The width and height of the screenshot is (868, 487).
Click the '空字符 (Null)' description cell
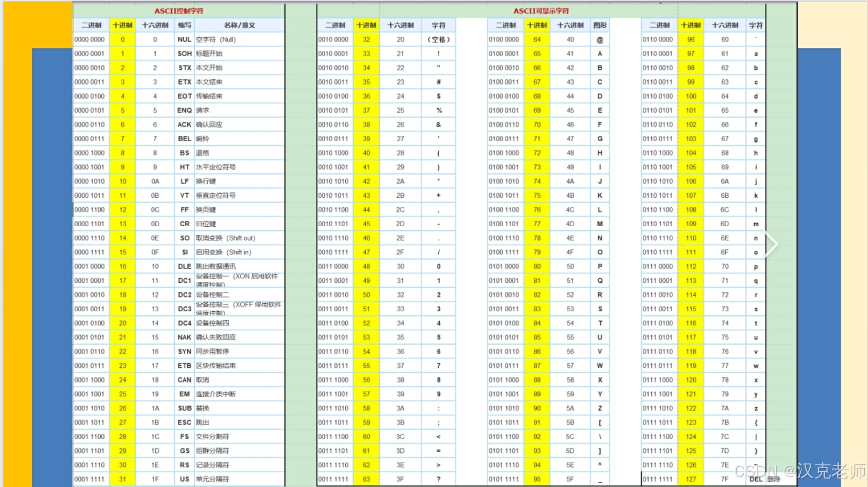click(x=239, y=39)
